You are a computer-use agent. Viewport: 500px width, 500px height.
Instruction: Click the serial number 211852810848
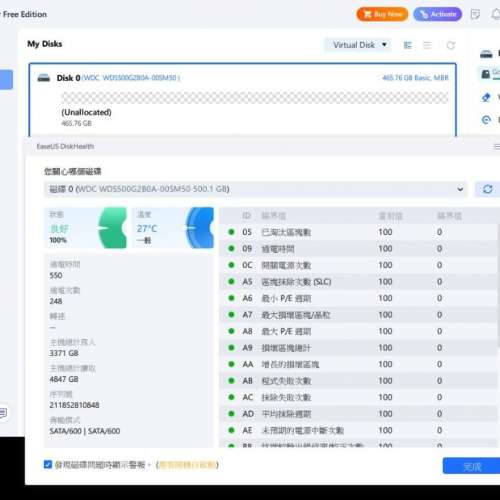click(74, 405)
